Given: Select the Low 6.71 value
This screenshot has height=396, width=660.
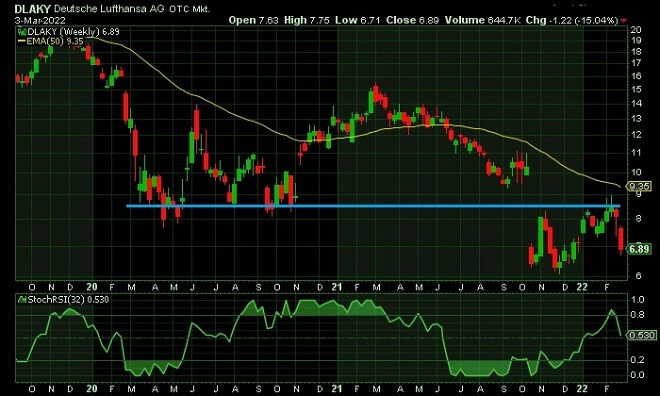Looking at the screenshot, I should [x=358, y=20].
